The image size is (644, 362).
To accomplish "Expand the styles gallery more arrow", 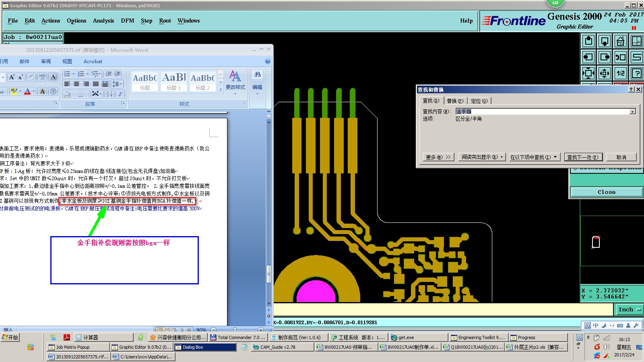I will 221,90.
